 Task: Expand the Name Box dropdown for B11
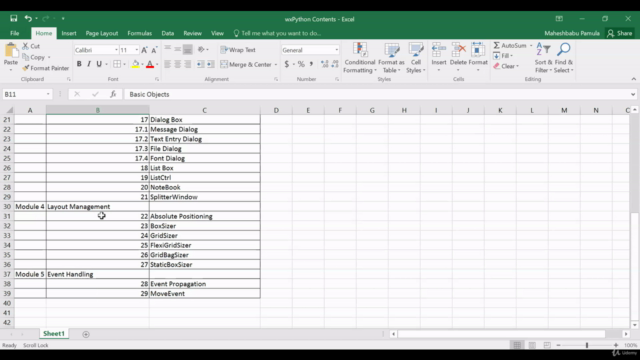coord(48,94)
